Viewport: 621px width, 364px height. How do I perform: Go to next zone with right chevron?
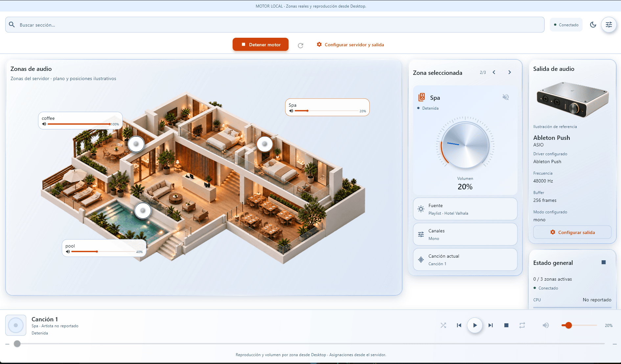point(510,72)
